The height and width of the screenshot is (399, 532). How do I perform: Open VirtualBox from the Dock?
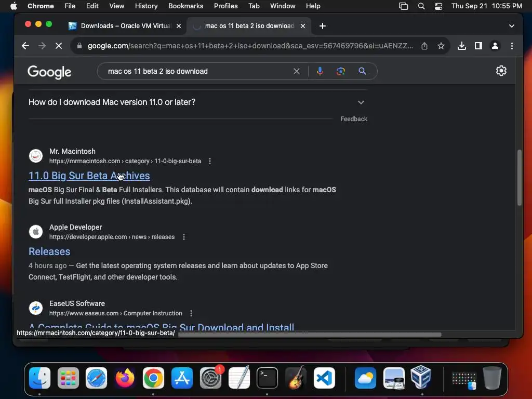click(421, 377)
